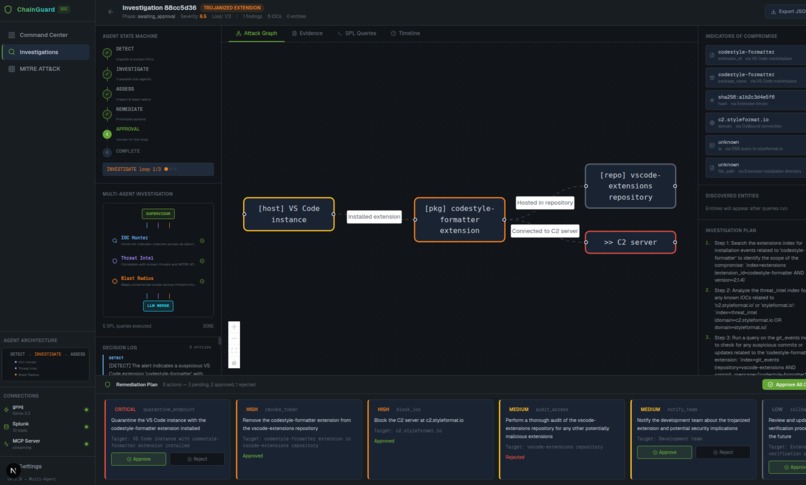Click the Next.js N badge
The image size is (806, 485).
[13, 470]
